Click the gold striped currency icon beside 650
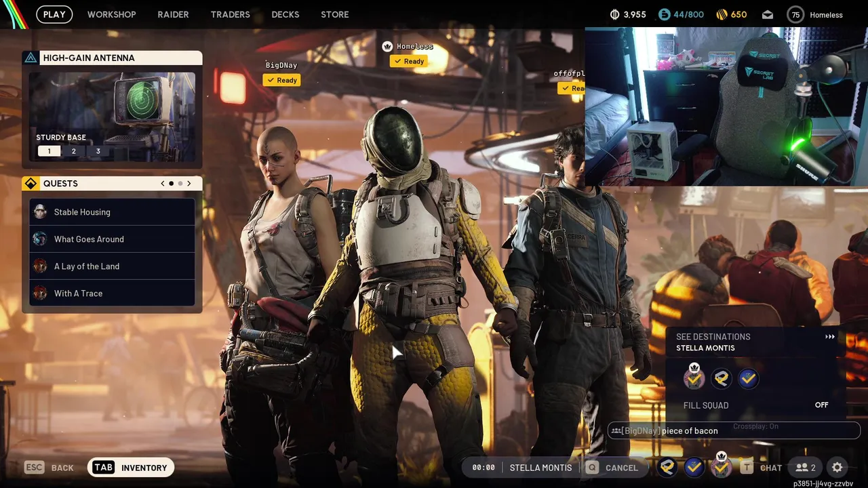The height and width of the screenshot is (488, 868). point(722,14)
